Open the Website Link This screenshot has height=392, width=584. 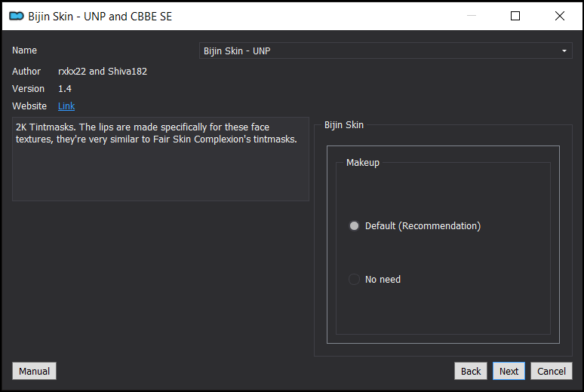tap(66, 106)
